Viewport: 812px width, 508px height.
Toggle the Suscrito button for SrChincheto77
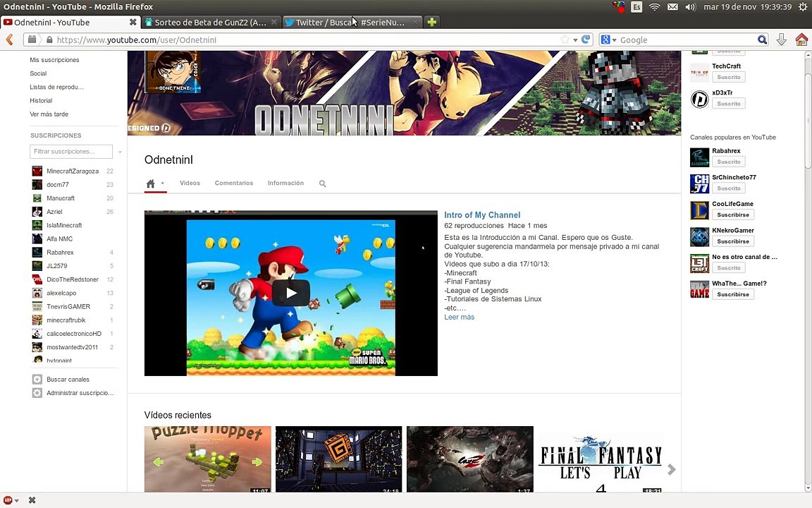[x=729, y=188]
